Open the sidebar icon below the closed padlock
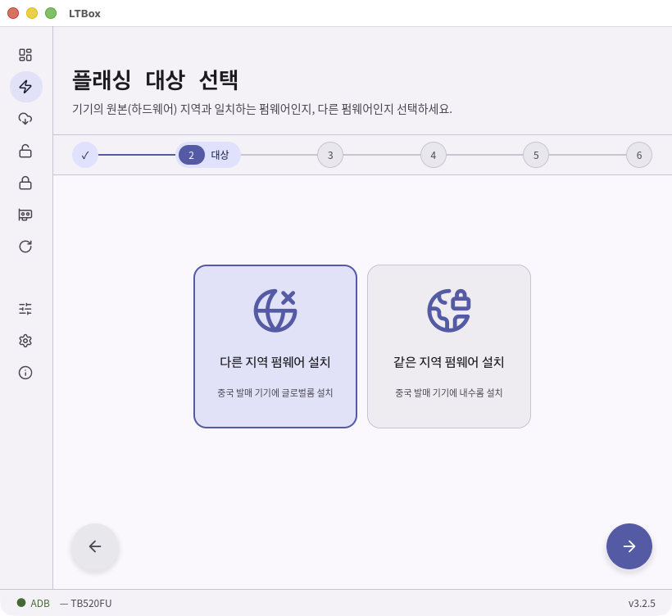 25,215
